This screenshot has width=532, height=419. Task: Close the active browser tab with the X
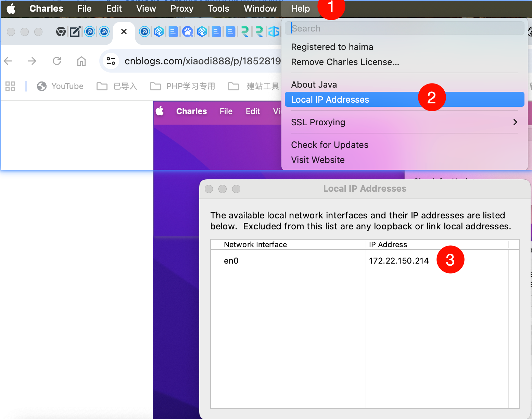coord(124,31)
